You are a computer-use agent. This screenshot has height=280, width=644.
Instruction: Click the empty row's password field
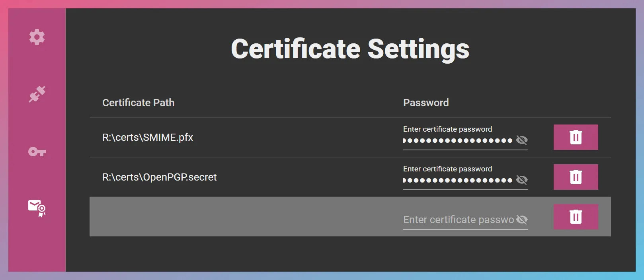point(454,219)
